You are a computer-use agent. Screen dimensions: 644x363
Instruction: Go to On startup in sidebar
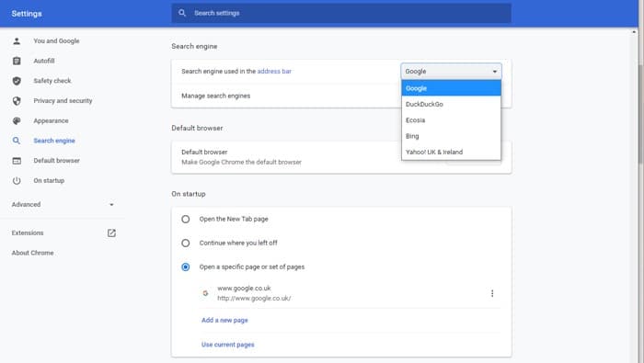click(49, 180)
